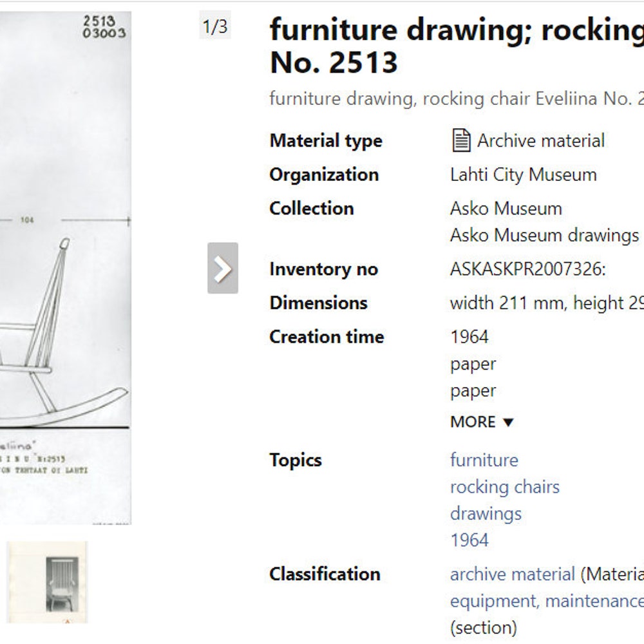Image resolution: width=644 pixels, height=644 pixels.
Task: Open the furniture topic link
Action: pos(484,460)
